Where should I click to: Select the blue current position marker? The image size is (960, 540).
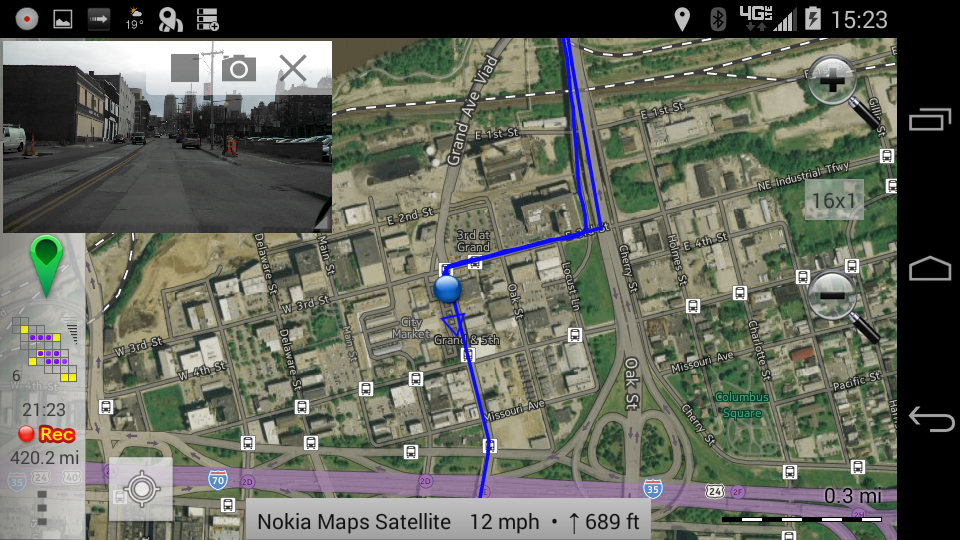[x=448, y=289]
